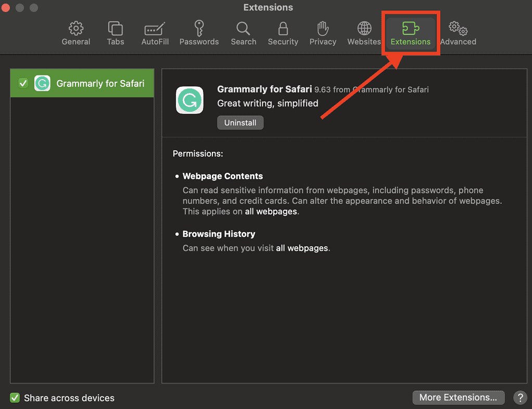532x409 pixels.
Task: Open the Passwords key icon tab
Action: tap(199, 33)
